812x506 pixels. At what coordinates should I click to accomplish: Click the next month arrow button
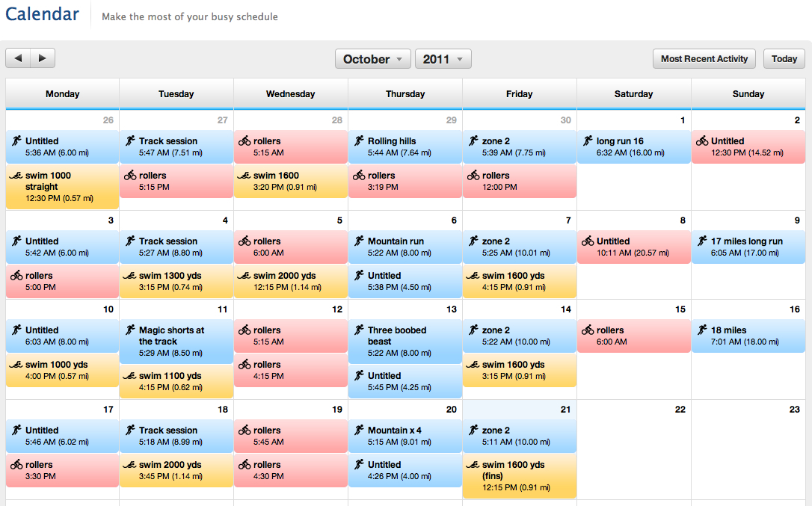pyautogui.click(x=43, y=58)
